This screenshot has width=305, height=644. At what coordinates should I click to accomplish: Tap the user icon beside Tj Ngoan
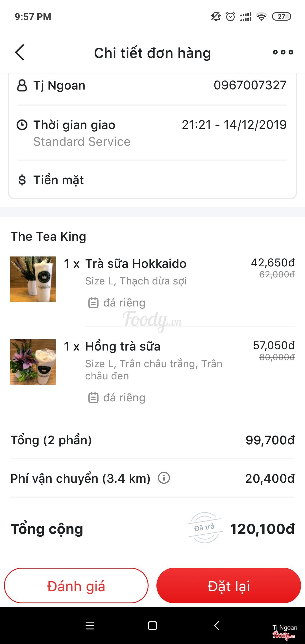tap(22, 85)
